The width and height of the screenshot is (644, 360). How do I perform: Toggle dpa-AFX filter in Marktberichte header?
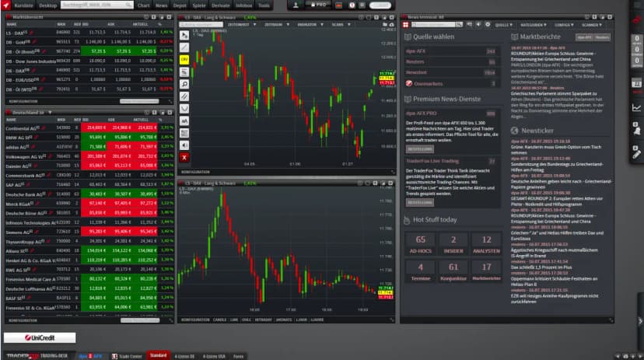pyautogui.click(x=584, y=37)
